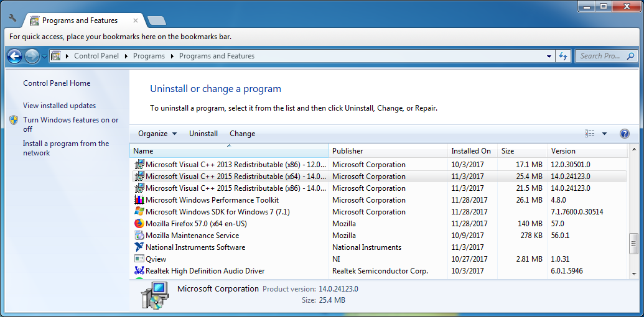Click the Refresh button in address bar
Image resolution: width=644 pixels, height=317 pixels.
(563, 56)
